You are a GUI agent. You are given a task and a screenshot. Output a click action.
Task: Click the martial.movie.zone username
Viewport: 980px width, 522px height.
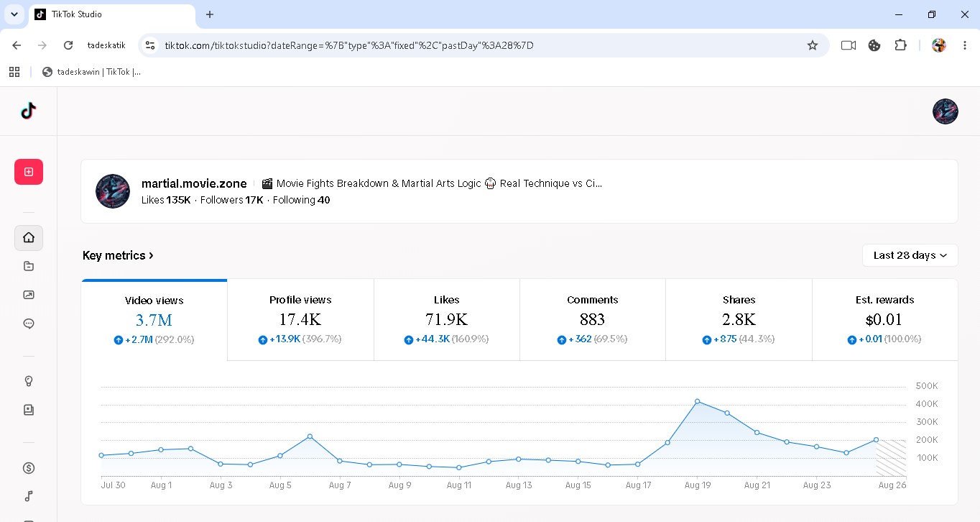pyautogui.click(x=194, y=183)
